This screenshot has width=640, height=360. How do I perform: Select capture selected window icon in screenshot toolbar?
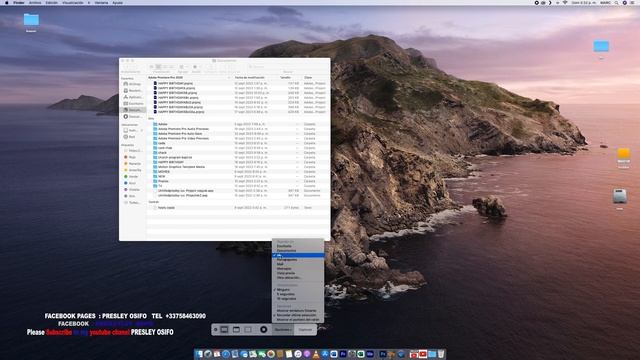point(236,329)
